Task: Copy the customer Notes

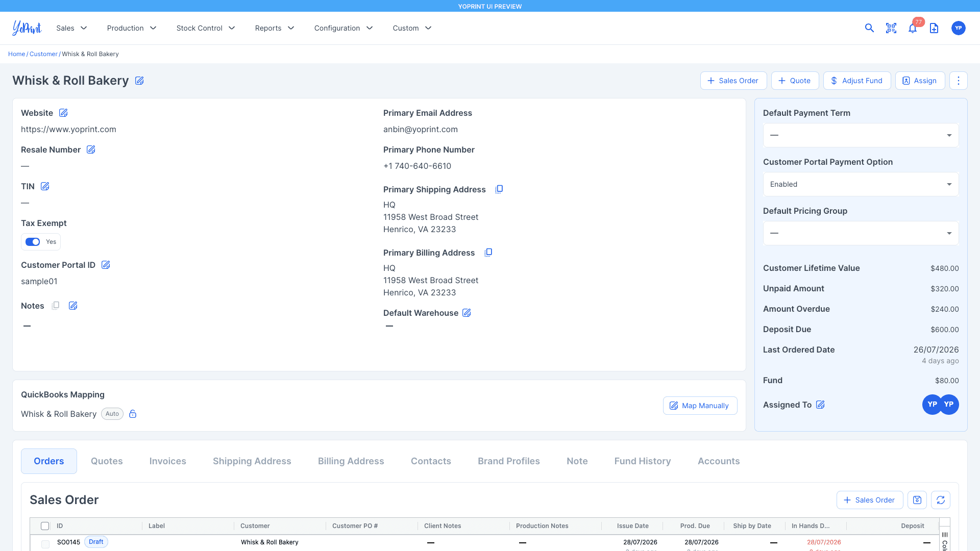Action: coord(56,305)
